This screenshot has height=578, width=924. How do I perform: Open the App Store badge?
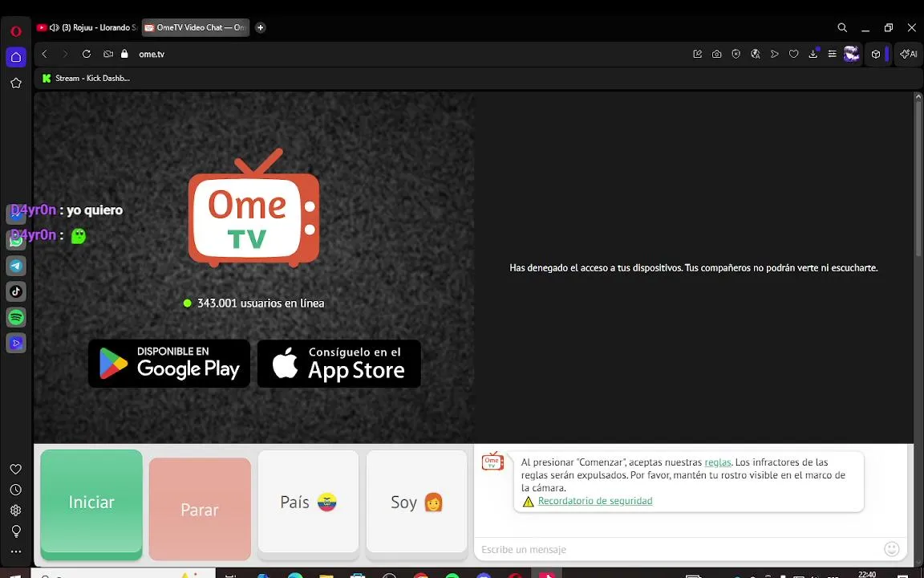(x=338, y=364)
